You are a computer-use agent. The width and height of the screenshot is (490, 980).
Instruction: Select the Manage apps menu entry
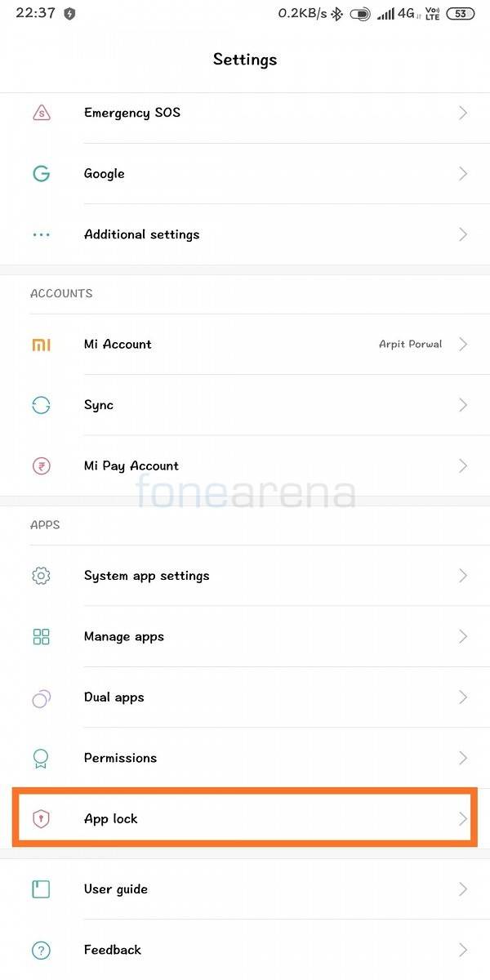[x=245, y=636]
